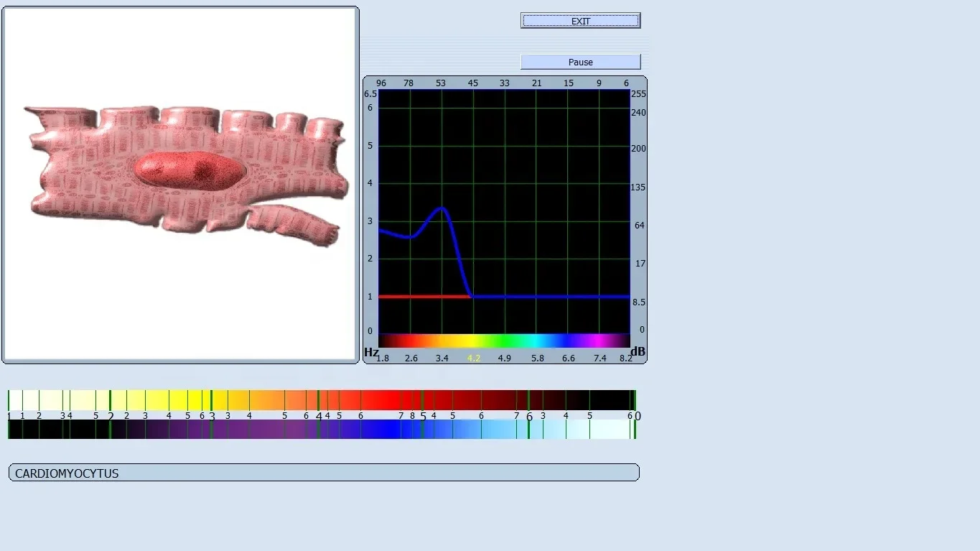The image size is (980, 551).
Task: Click the large marker 4 on the color scale
Action: pyautogui.click(x=319, y=416)
